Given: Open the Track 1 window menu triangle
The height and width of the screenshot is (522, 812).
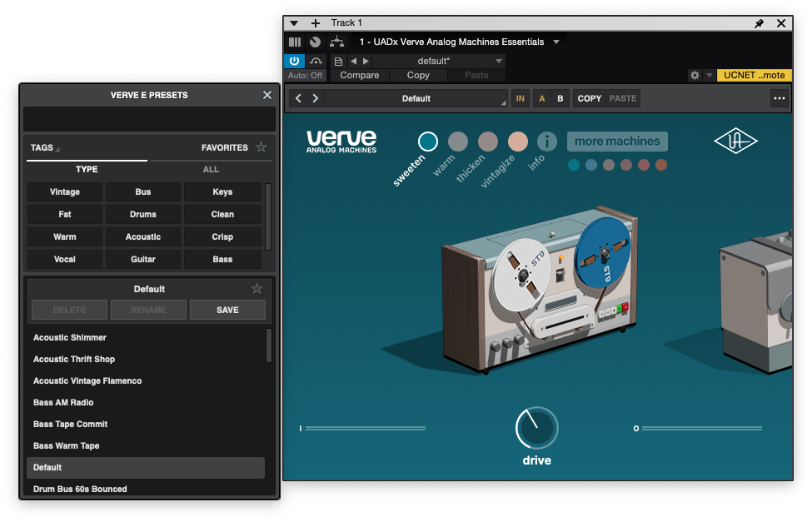Looking at the screenshot, I should pyautogui.click(x=294, y=23).
